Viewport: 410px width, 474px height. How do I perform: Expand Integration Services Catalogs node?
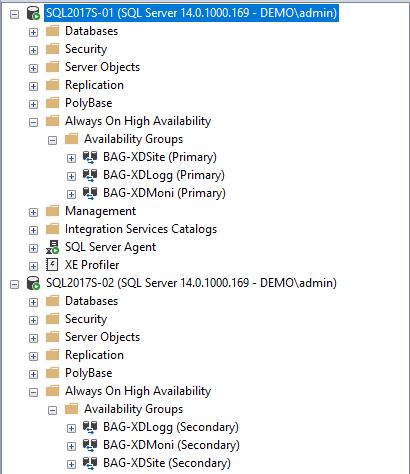point(33,230)
